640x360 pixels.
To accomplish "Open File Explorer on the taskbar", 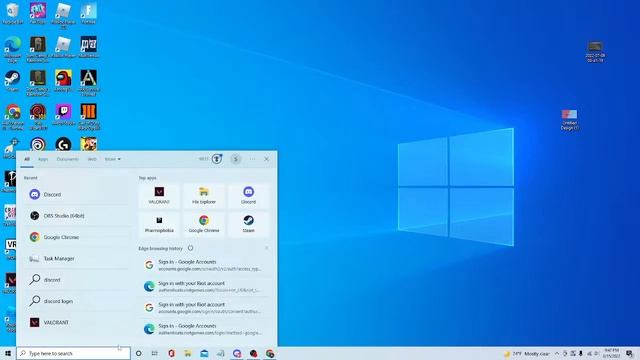I will (x=188, y=353).
